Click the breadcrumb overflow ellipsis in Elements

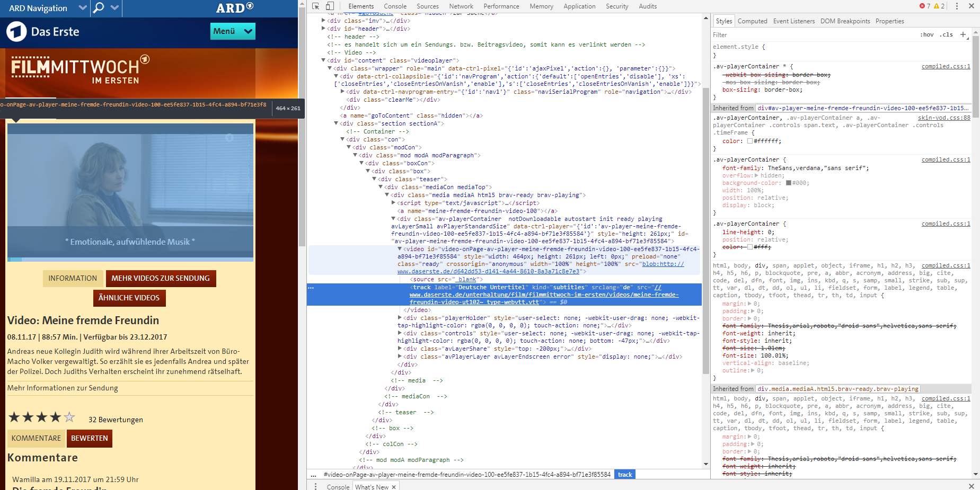(313, 475)
